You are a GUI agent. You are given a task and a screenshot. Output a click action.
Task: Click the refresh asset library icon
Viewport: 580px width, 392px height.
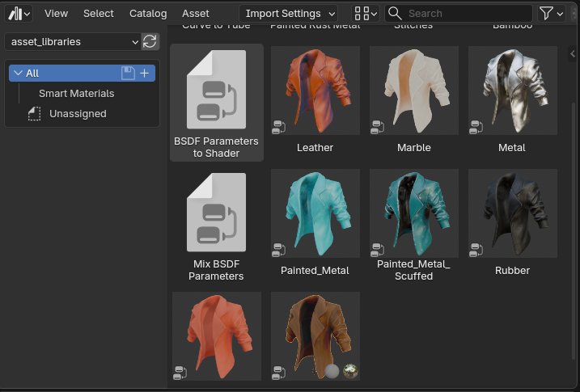click(150, 42)
